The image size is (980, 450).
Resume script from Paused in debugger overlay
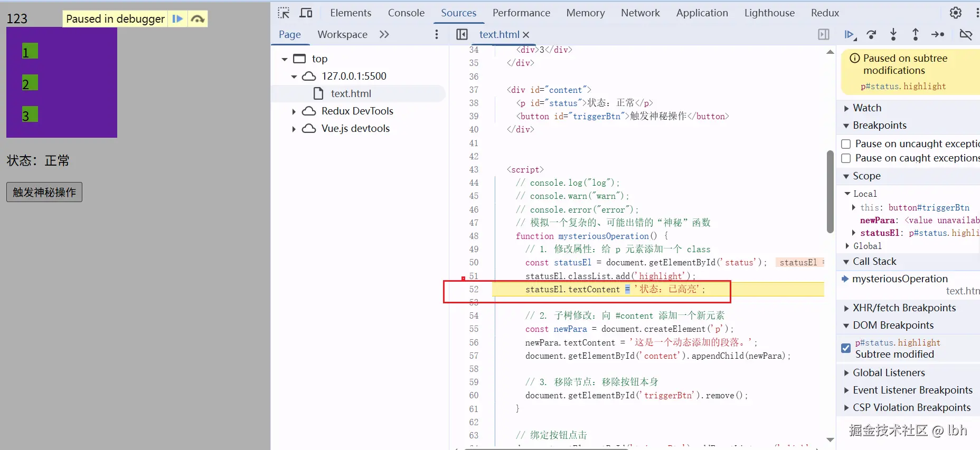(x=177, y=19)
